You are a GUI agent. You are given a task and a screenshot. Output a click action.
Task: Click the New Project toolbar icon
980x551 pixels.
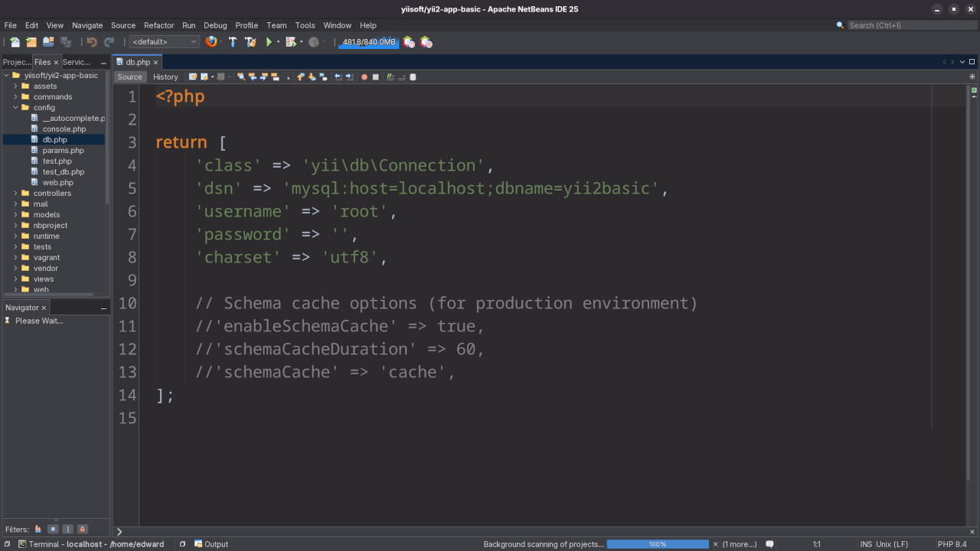[31, 42]
